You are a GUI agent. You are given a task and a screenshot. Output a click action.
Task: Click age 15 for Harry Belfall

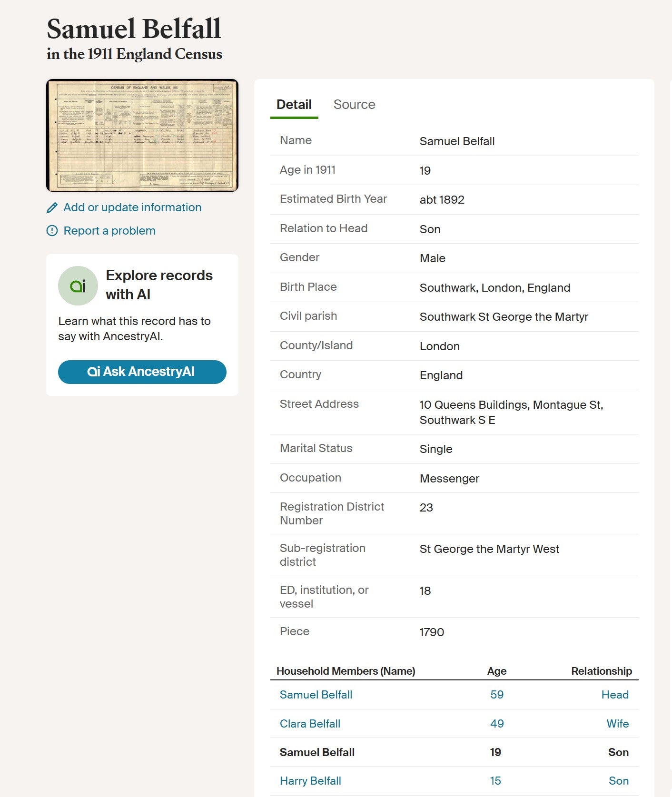(495, 781)
